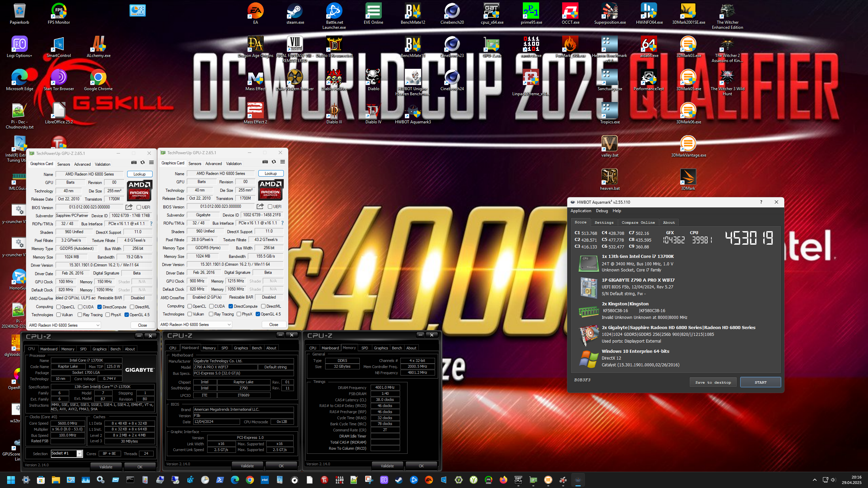This screenshot has height=488, width=868.
Task: Open the EVE Online desktop shortcut
Action: coord(373,14)
